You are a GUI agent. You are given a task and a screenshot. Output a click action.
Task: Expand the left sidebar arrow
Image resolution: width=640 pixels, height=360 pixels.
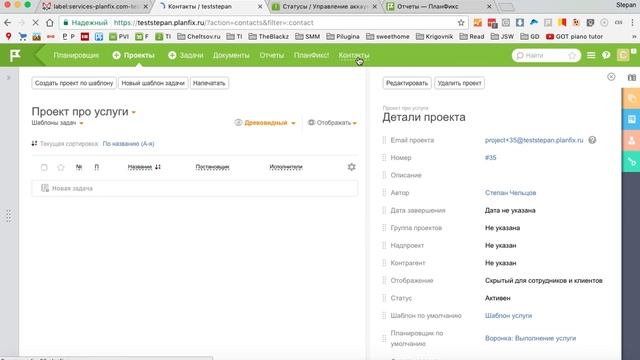[9, 78]
